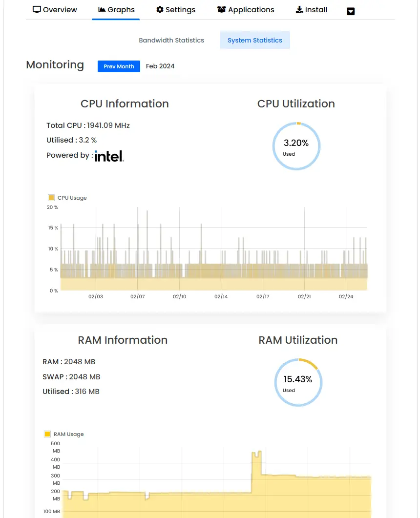Image resolution: width=420 pixels, height=518 pixels.
Task: Click the yellow RAM Usage legend square
Action: pos(47,434)
